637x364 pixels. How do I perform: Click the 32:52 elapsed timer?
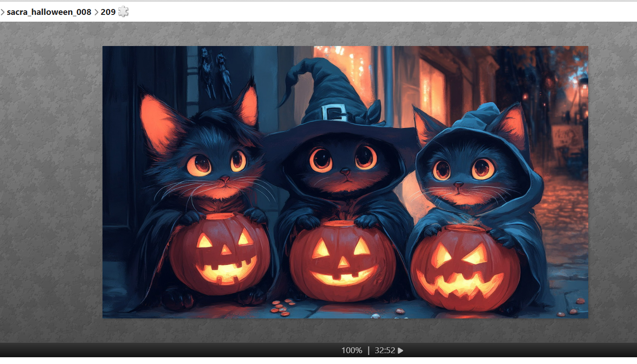click(x=385, y=350)
